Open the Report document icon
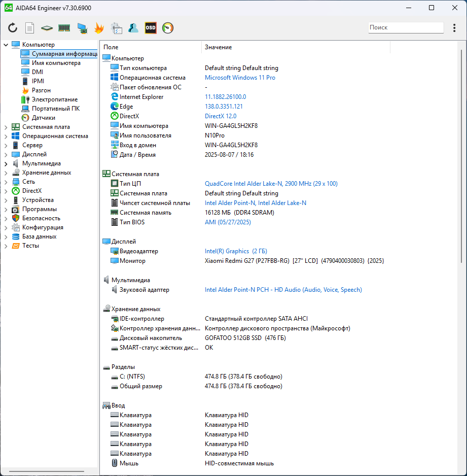 click(x=30, y=28)
